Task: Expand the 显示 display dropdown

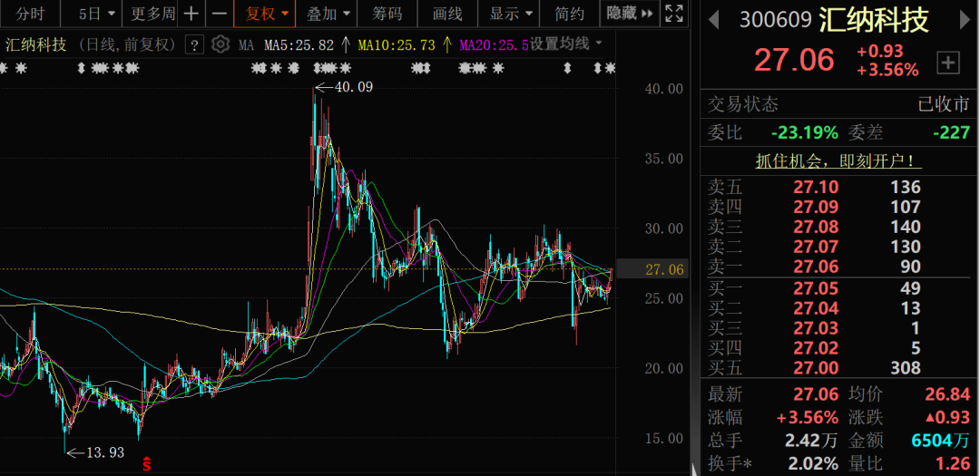Action: [511, 14]
